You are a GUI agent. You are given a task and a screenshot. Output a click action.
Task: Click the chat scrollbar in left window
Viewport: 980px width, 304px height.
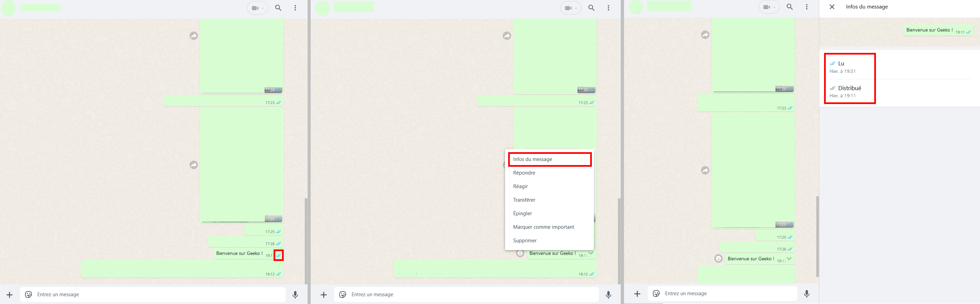[x=306, y=241]
